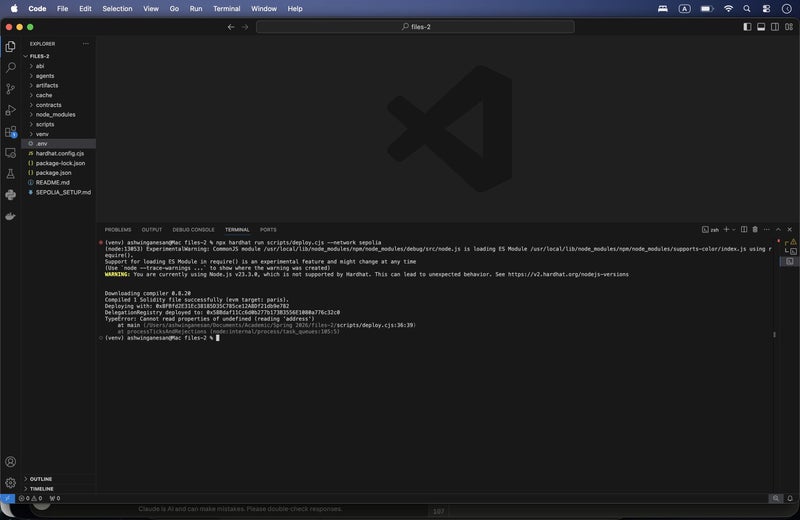This screenshot has width=800, height=520.
Task: Switch to the Problems tab
Action: [118, 230]
